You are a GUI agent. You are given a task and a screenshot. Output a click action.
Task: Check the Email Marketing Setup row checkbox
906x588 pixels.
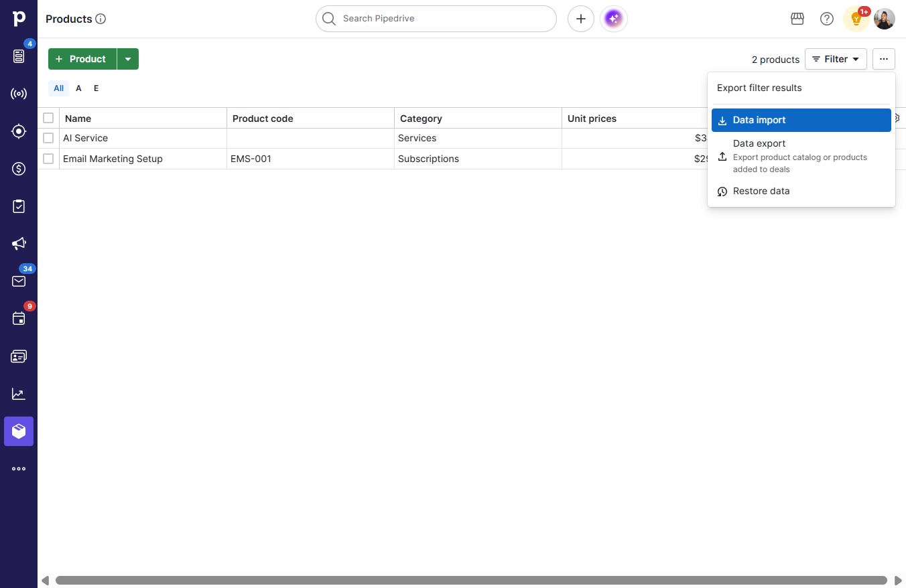[x=48, y=159]
